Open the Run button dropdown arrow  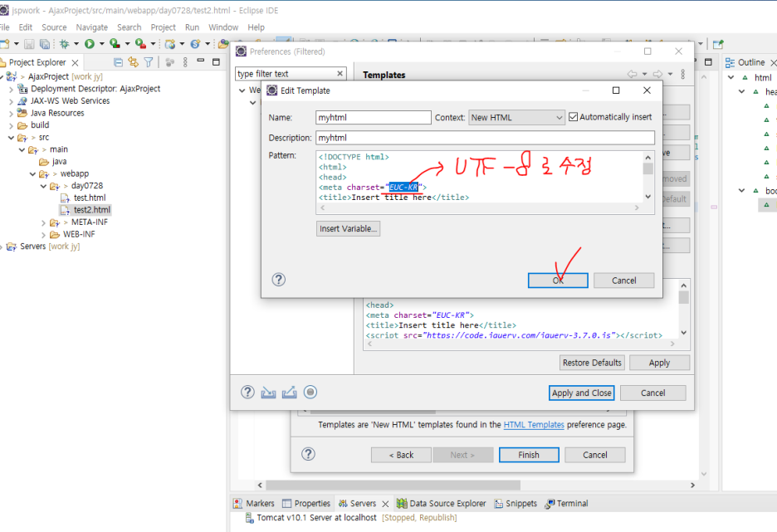102,44
